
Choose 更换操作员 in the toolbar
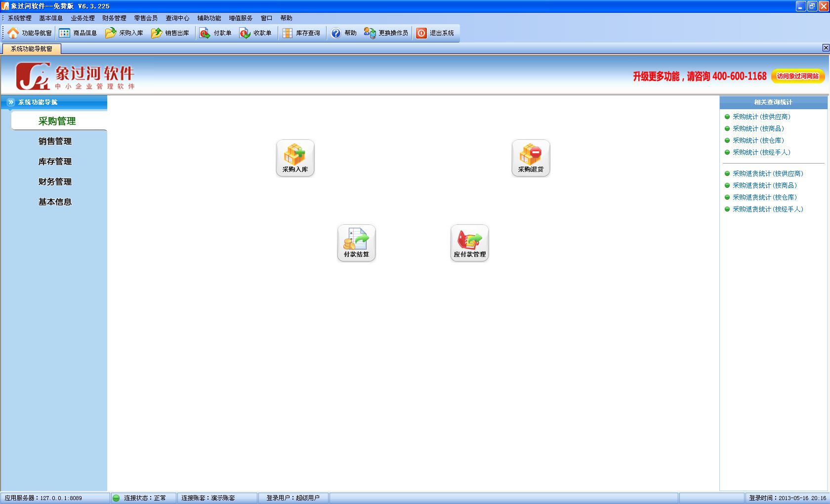point(386,33)
